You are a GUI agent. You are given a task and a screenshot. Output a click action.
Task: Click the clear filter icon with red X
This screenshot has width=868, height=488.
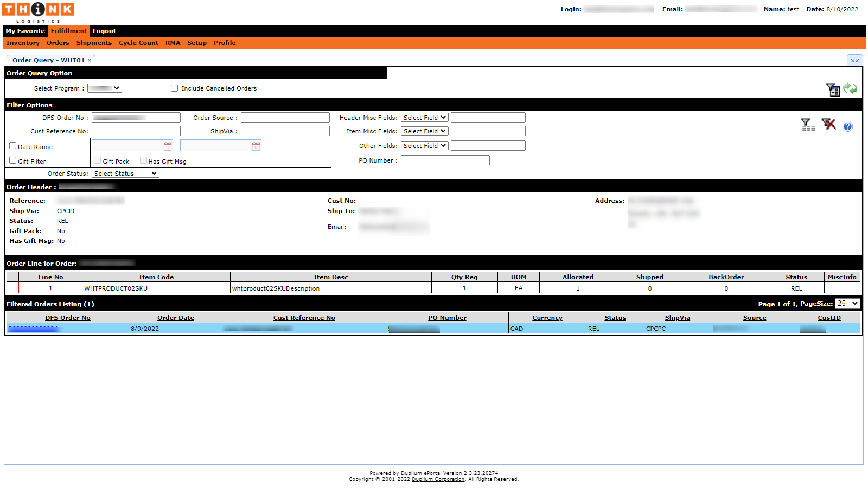point(828,124)
